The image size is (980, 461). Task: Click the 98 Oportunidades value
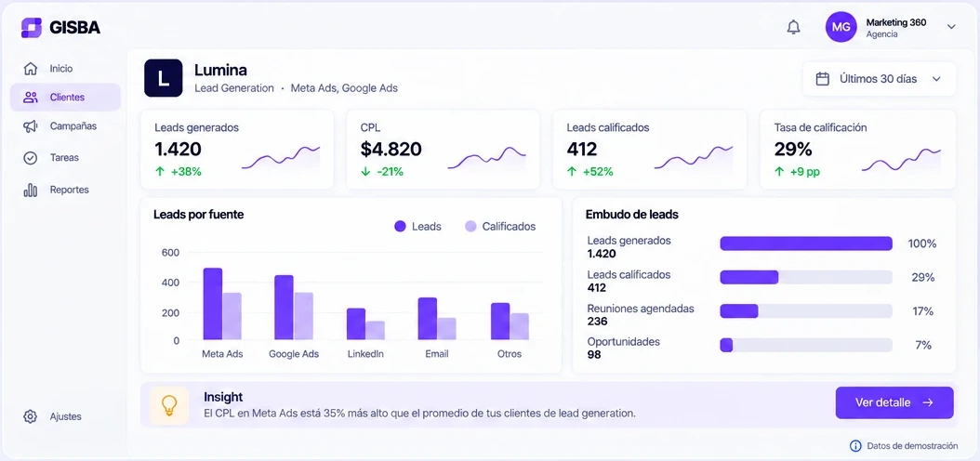[x=594, y=355]
